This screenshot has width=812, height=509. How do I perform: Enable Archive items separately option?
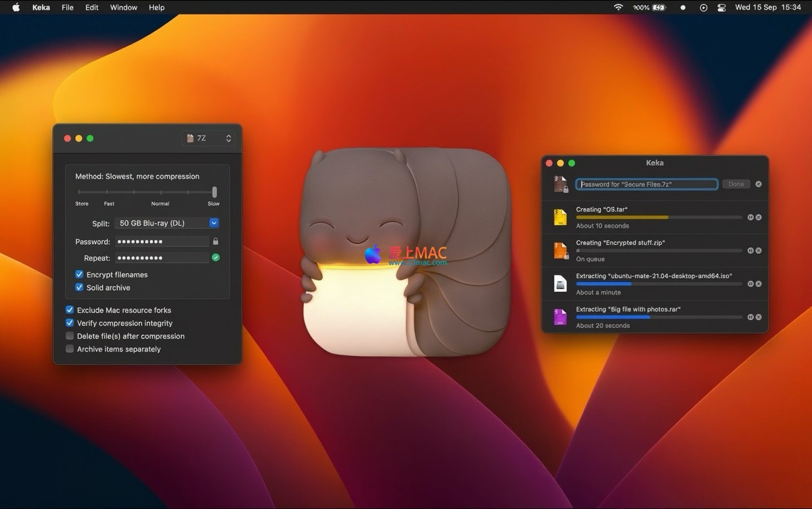[x=70, y=349]
